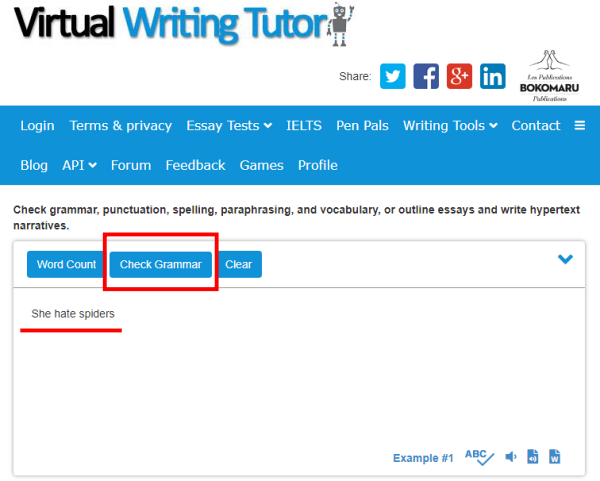Viewport: 600px width, 481px height.
Task: Click the text 'She hate spiders'
Action: (73, 314)
